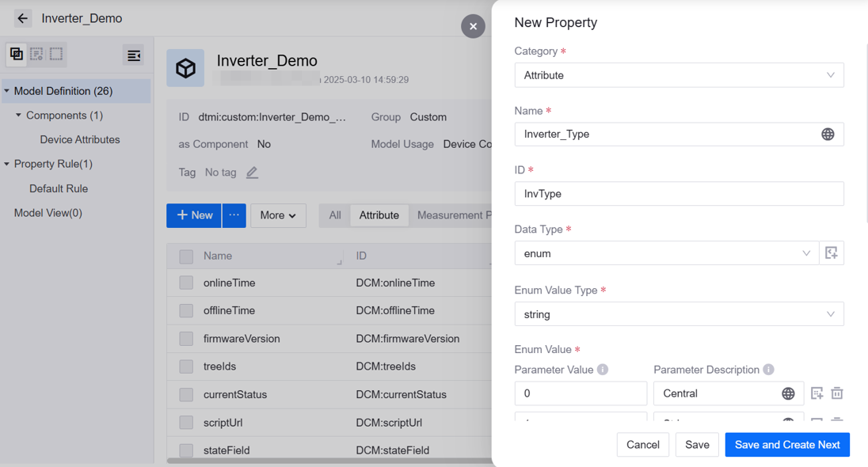Collapse the sidebar using menu icon

click(134, 55)
